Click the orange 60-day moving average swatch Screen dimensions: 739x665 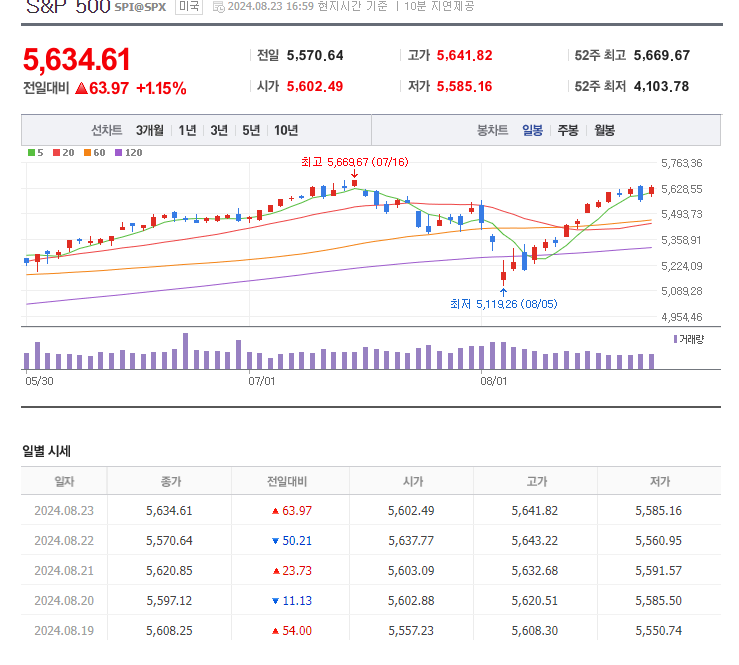[87, 152]
